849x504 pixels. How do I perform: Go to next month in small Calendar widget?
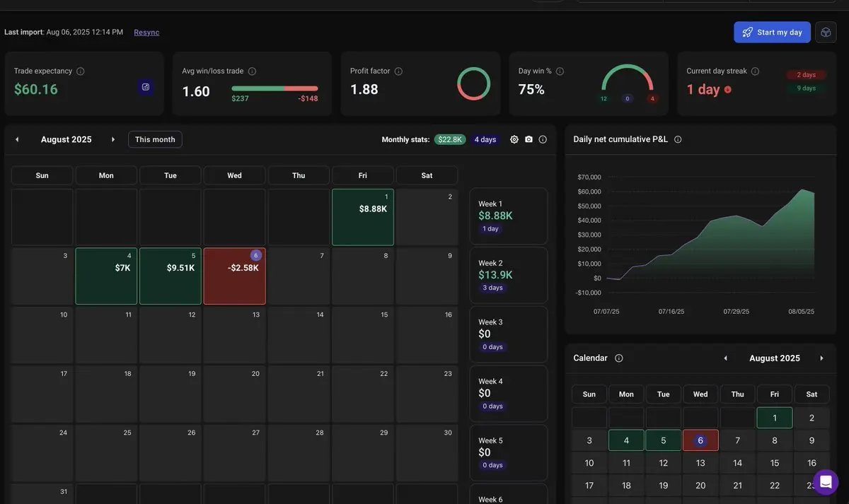point(821,358)
